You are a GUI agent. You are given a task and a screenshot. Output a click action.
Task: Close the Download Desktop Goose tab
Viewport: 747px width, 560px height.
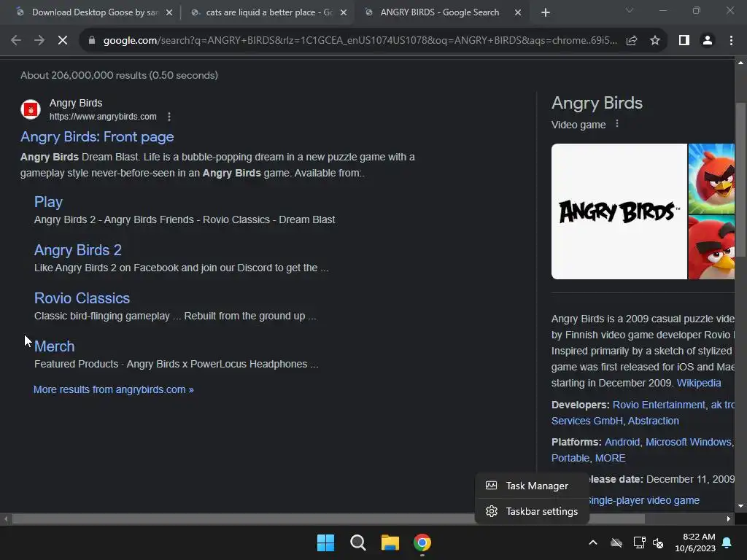pyautogui.click(x=169, y=13)
